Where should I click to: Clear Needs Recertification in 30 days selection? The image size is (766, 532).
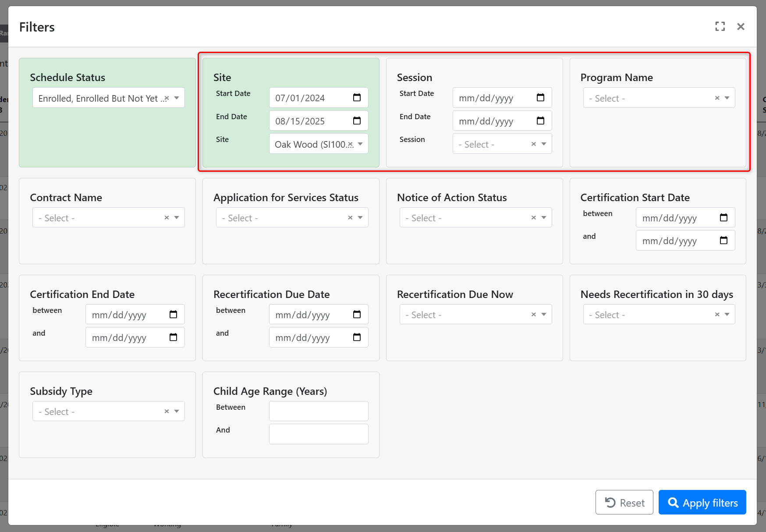pyautogui.click(x=717, y=315)
